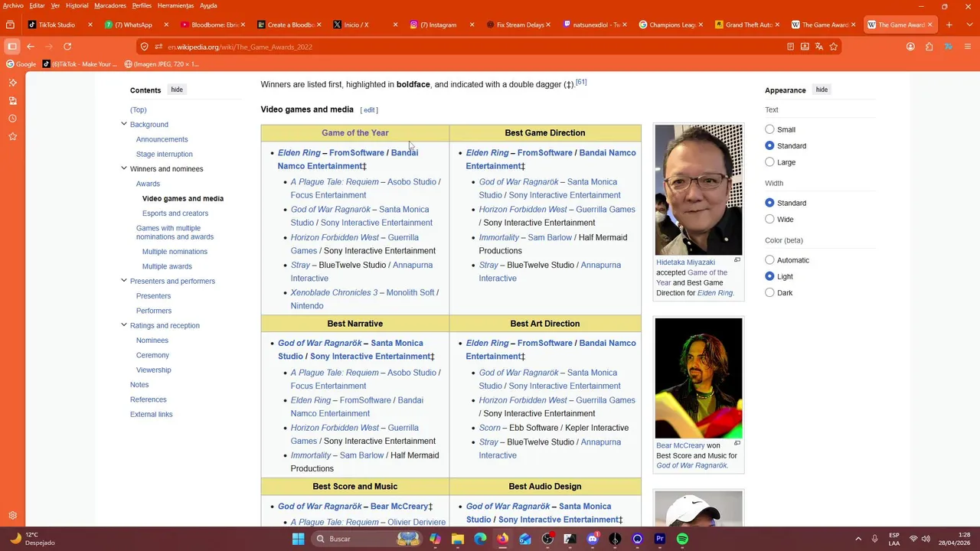Open reader view icon in address bar
980x551 pixels.
(x=790, y=47)
